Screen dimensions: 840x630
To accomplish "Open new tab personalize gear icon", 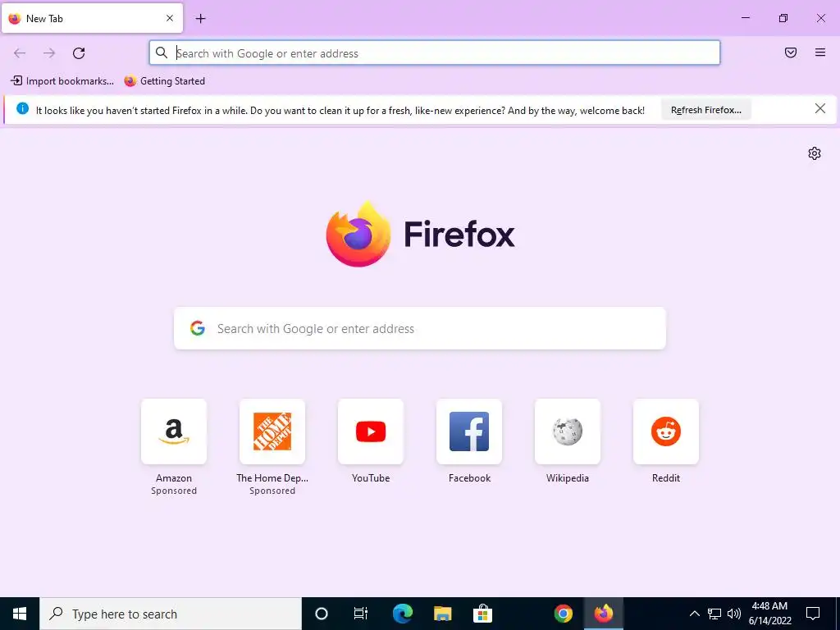I will click(x=815, y=153).
